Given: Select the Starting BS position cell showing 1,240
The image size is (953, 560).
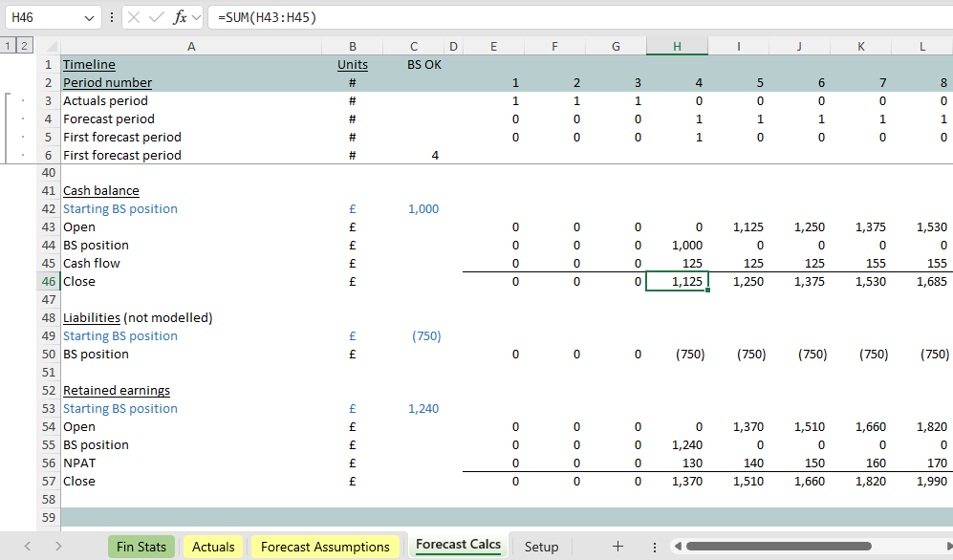Looking at the screenshot, I should click(413, 409).
